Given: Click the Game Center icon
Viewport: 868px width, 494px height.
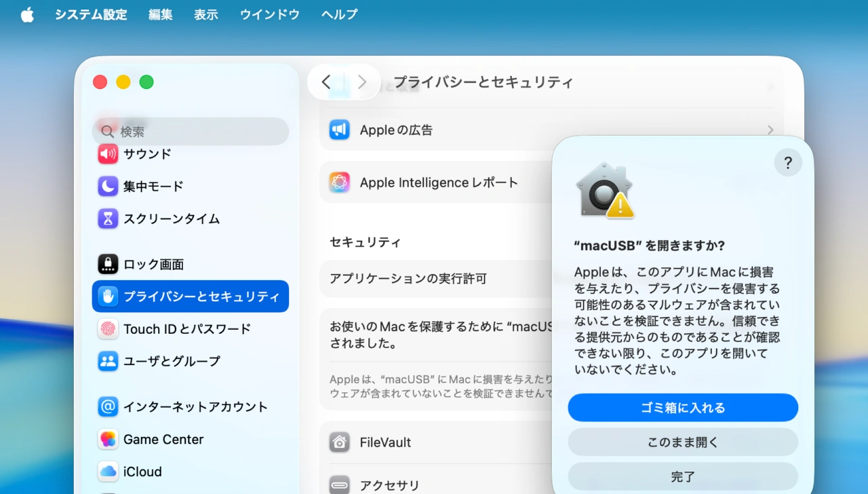Looking at the screenshot, I should tap(108, 439).
